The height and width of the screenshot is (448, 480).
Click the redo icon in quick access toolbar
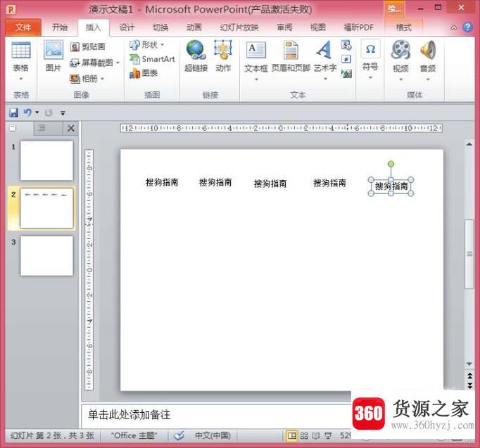coord(49,113)
